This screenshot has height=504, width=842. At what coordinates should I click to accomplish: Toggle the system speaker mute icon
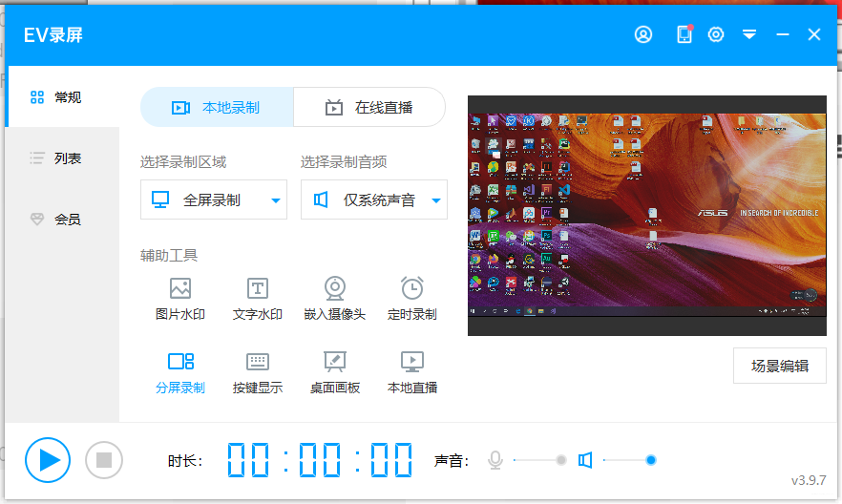585,460
